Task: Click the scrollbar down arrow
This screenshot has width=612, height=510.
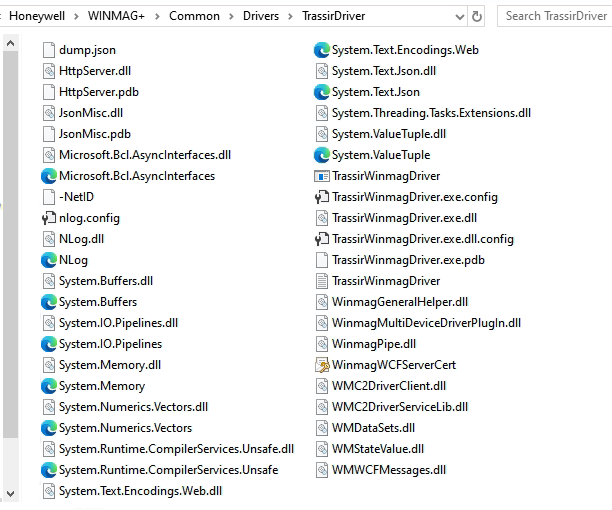Action: pos(11,494)
